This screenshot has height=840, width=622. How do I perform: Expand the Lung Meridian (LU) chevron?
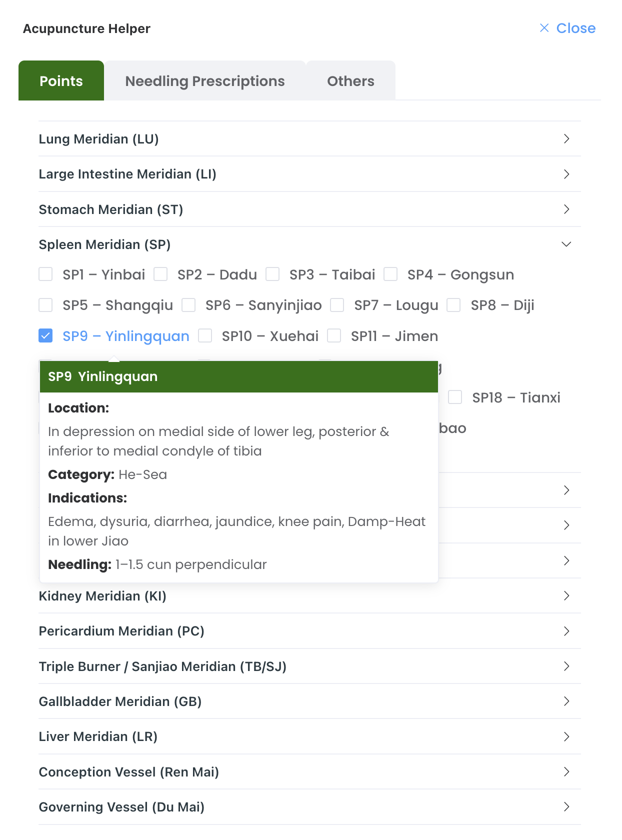point(566,139)
